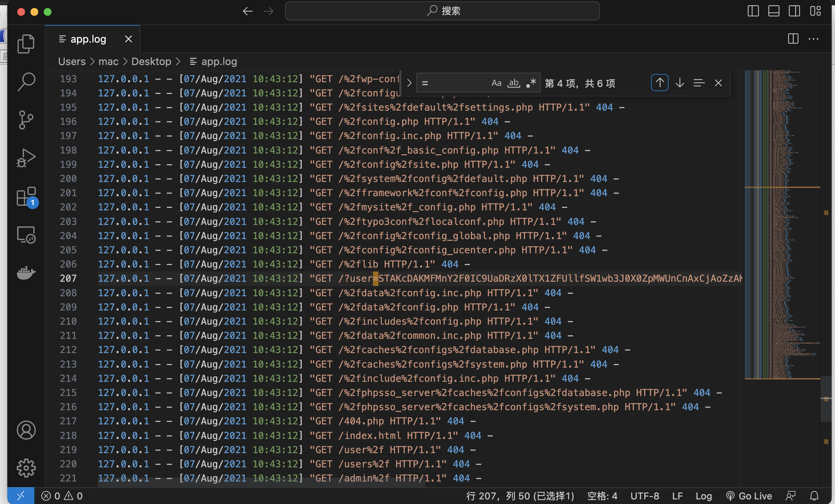Image resolution: width=835 pixels, height=504 pixels.
Task: Click /index.html text on line 218
Action: [369, 435]
